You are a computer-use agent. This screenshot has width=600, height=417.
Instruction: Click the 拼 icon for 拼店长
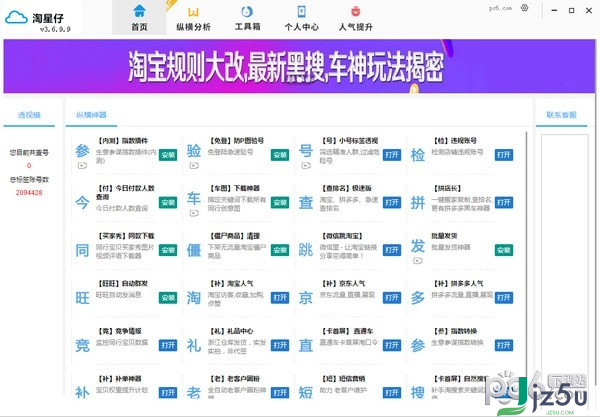coord(417,202)
